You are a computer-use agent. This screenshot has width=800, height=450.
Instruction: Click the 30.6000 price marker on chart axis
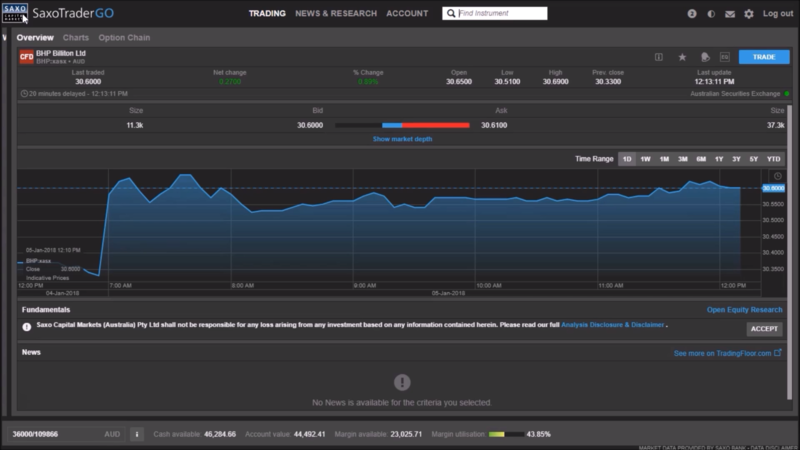point(773,188)
